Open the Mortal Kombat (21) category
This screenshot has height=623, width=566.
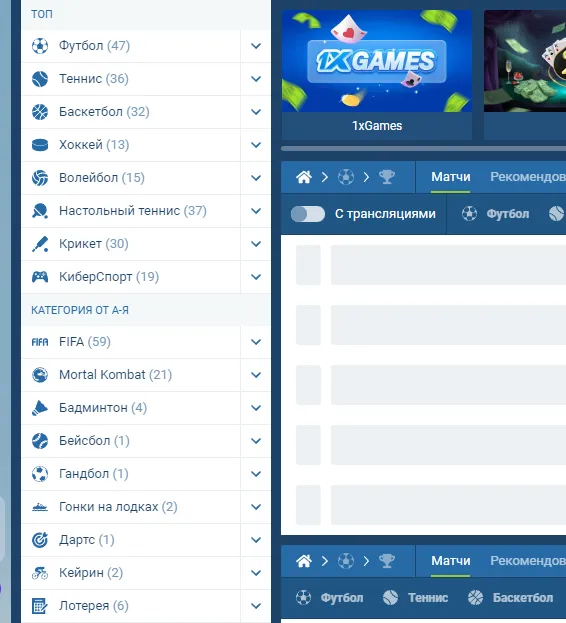131,375
